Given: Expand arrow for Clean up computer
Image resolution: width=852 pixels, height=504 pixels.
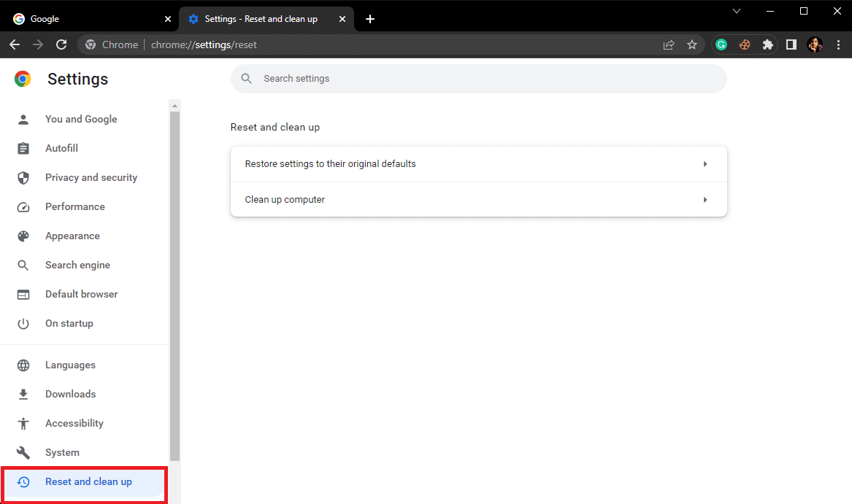Looking at the screenshot, I should [x=705, y=200].
